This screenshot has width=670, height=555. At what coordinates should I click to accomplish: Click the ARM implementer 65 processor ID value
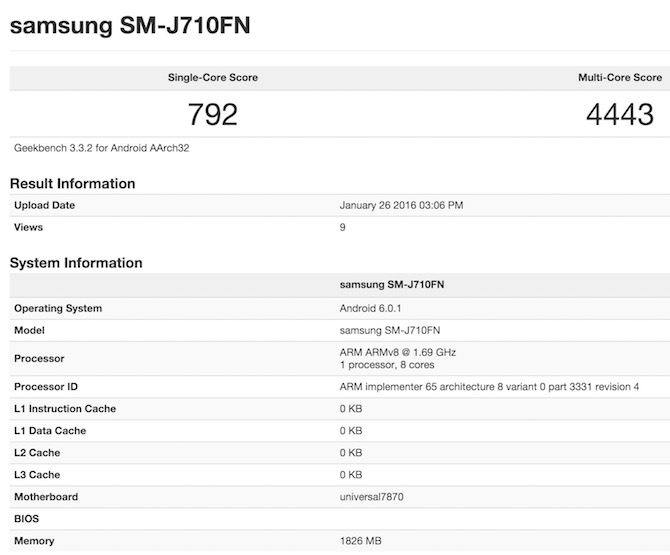pyautogui.click(x=489, y=387)
